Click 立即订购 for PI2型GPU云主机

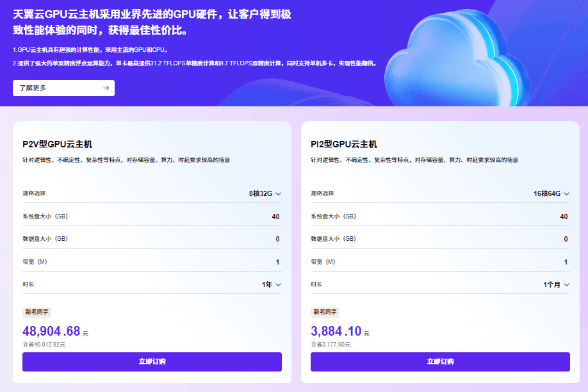coord(440,362)
